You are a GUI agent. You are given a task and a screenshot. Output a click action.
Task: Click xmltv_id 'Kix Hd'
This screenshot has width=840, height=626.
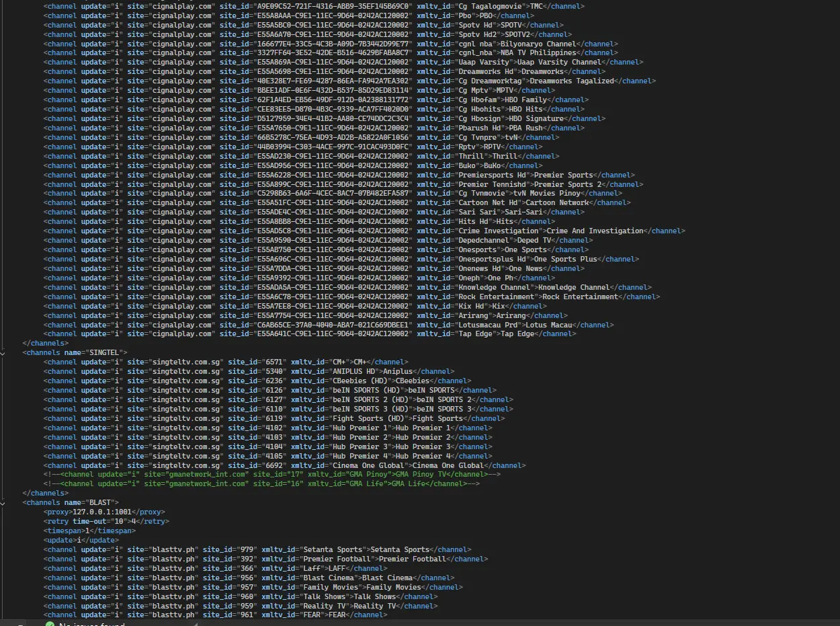[x=472, y=307]
